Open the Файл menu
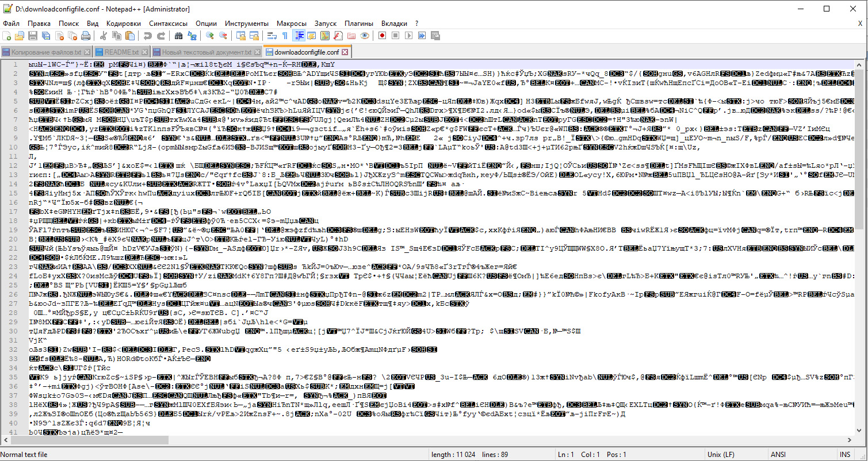Image resolution: width=868 pixels, height=461 pixels. pos(12,24)
